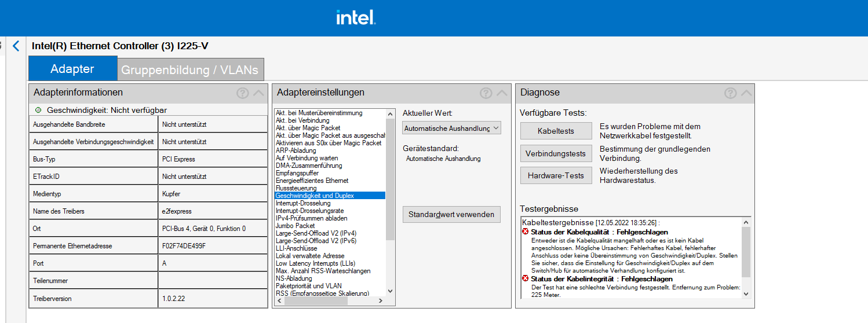Image resolution: width=868 pixels, height=323 pixels.
Task: Select Jumbo Packet in settings list
Action: [296, 226]
